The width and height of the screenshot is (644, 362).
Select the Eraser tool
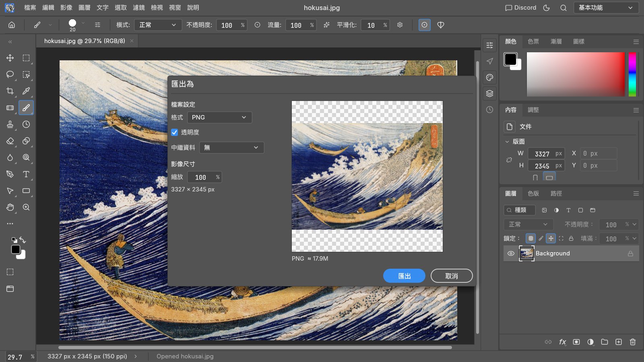[10, 141]
